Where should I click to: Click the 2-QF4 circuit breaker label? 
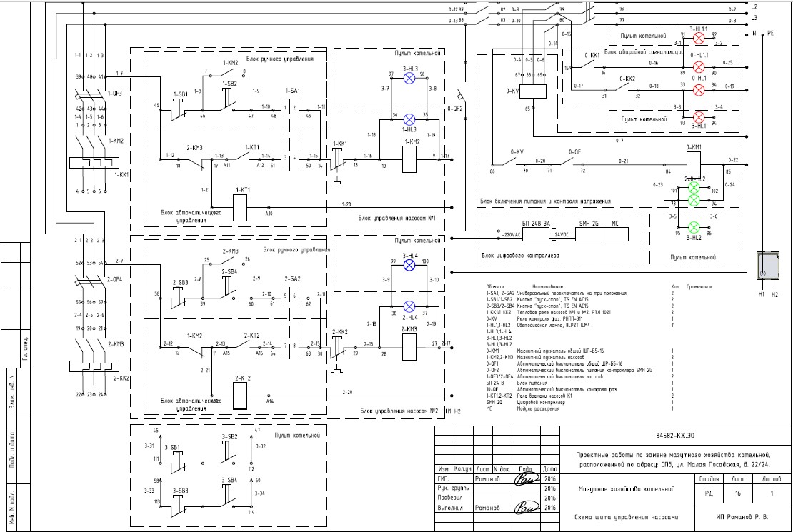[x=115, y=279]
